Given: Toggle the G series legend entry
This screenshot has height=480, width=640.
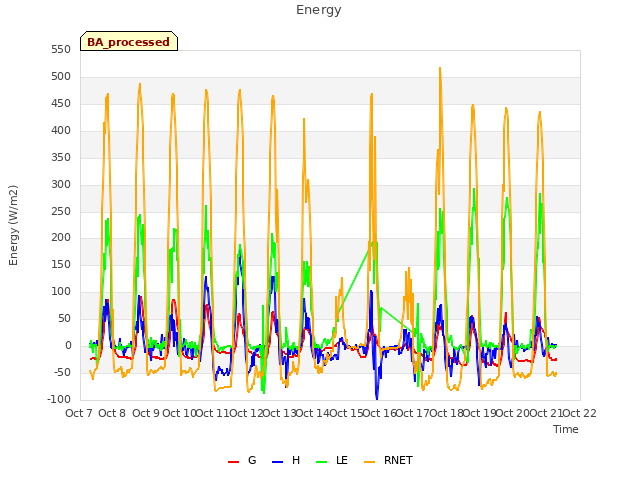Looking at the screenshot, I should [x=242, y=460].
